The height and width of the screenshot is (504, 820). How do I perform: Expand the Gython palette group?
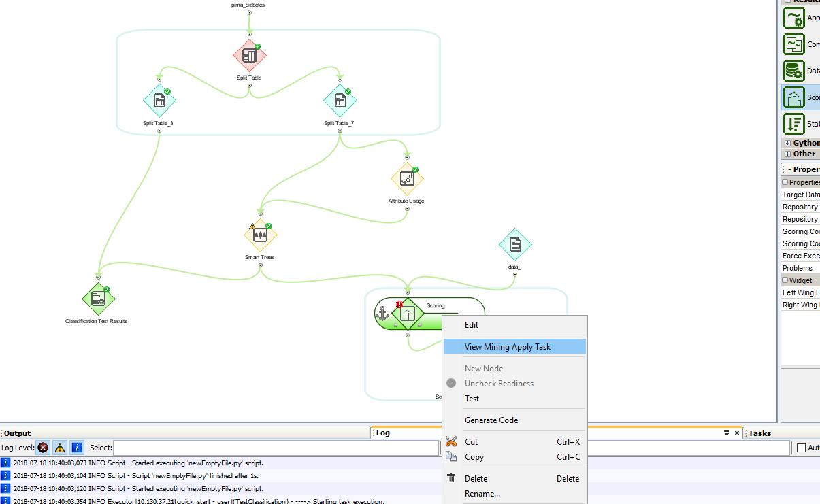tap(787, 143)
